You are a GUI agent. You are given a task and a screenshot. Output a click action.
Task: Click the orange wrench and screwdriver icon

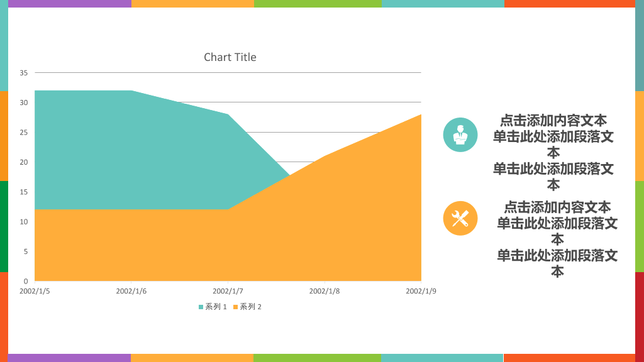tap(460, 218)
